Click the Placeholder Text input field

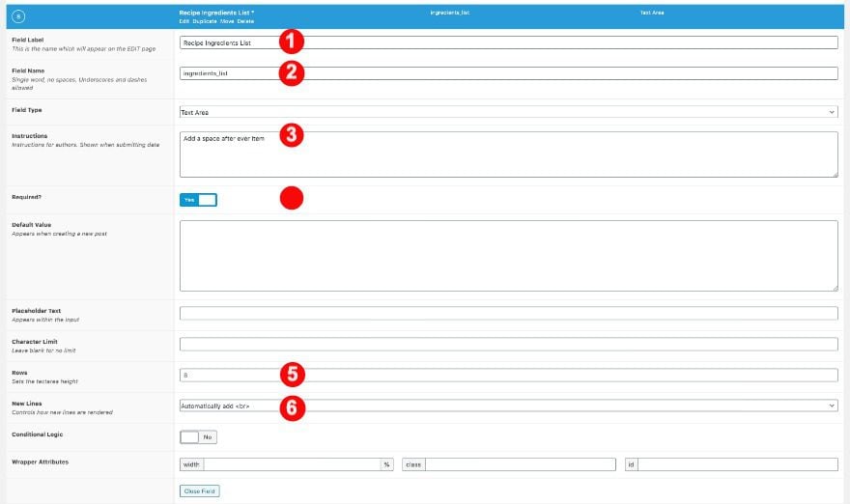[x=508, y=313]
